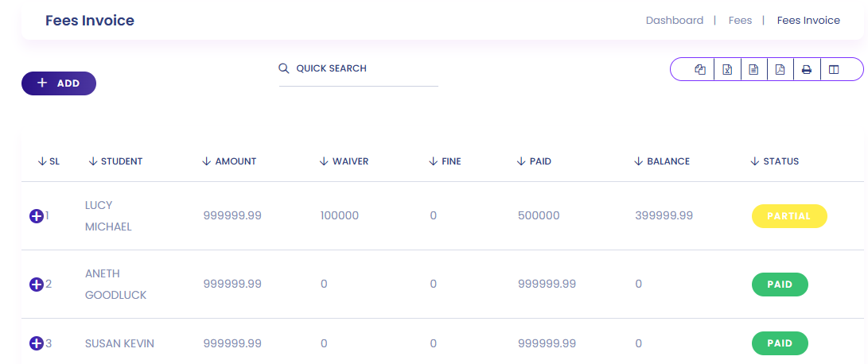The image size is (868, 364).
Task: Open the Fees breadcrumb link
Action: click(x=740, y=21)
